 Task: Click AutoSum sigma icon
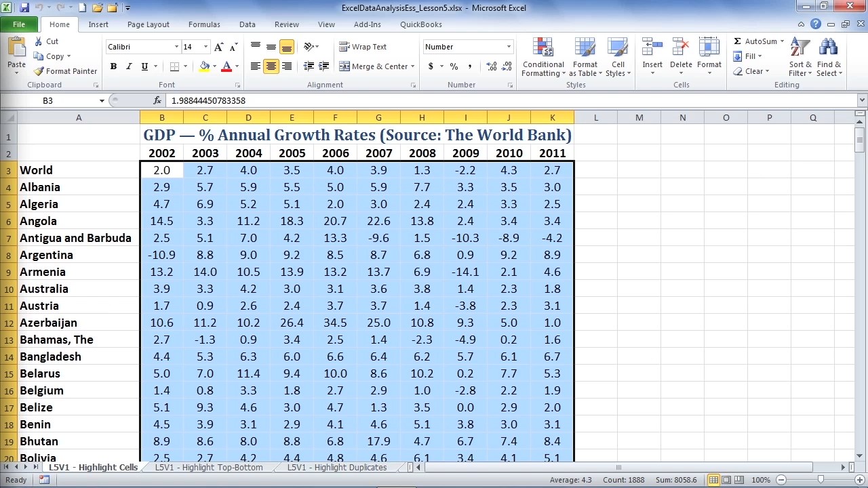click(737, 41)
